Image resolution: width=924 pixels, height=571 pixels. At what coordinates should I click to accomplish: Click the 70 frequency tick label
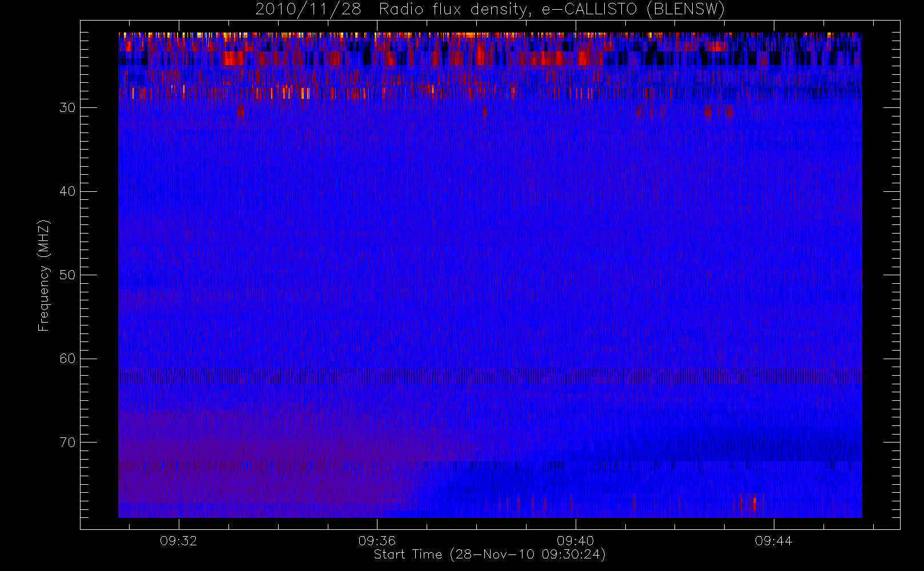[x=67, y=443]
